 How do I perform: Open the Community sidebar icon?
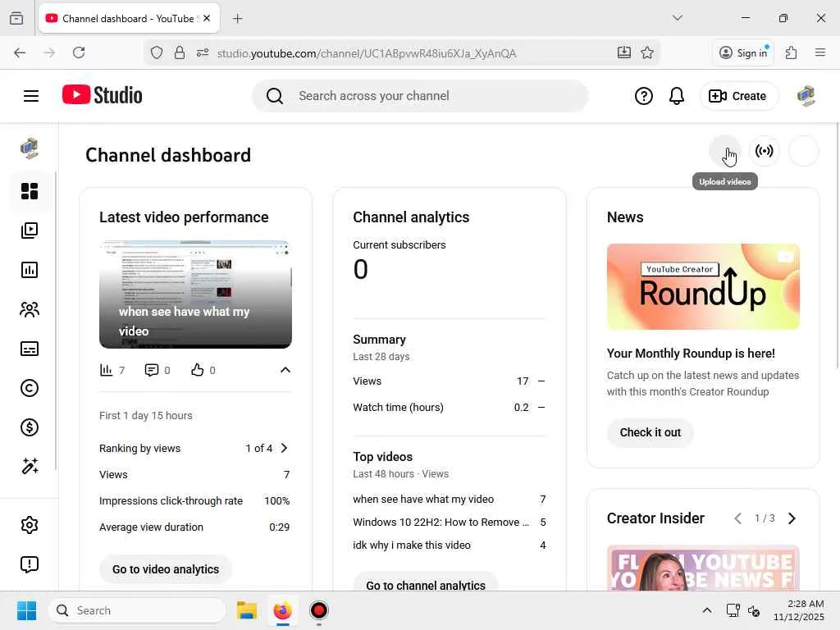click(x=30, y=309)
